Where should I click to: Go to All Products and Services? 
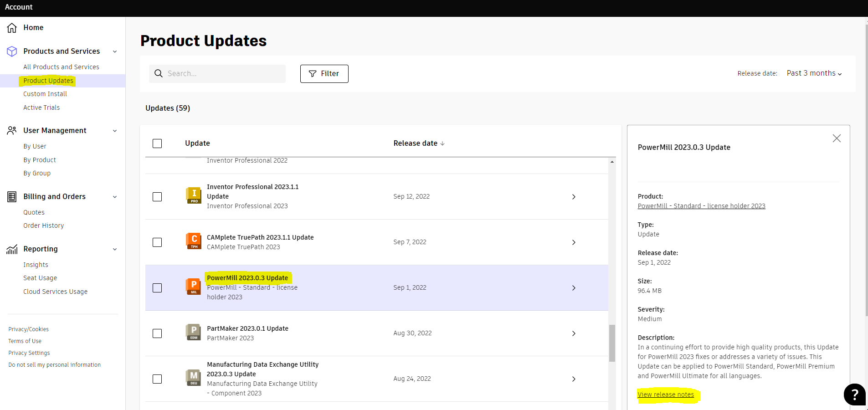pyautogui.click(x=61, y=67)
